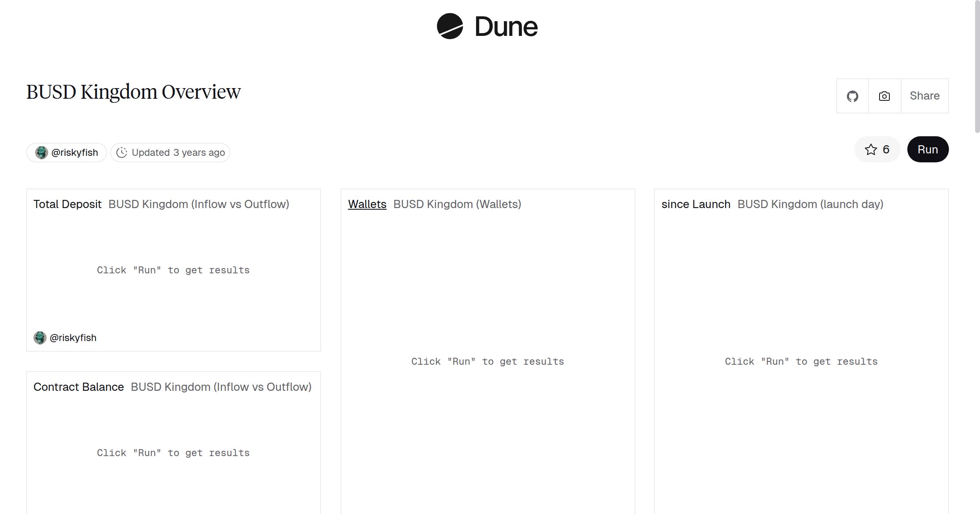Open BUSD Kingdom (launch day) query link
This screenshot has width=980, height=514.
click(x=810, y=204)
